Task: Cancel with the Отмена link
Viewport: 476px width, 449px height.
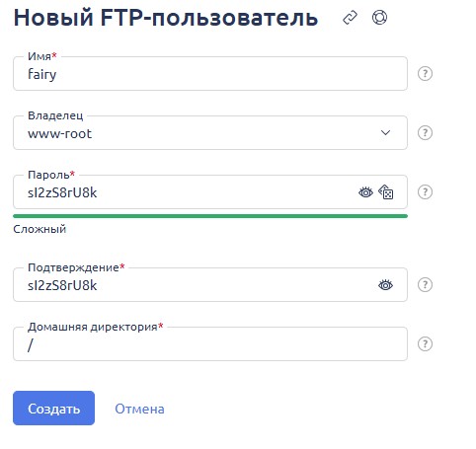Action: click(x=139, y=409)
